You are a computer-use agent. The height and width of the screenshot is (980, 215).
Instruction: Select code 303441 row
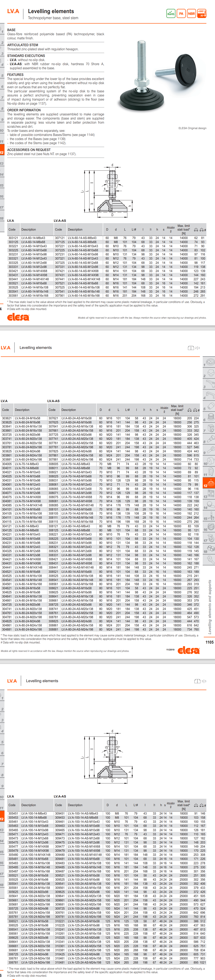(107, 279)
